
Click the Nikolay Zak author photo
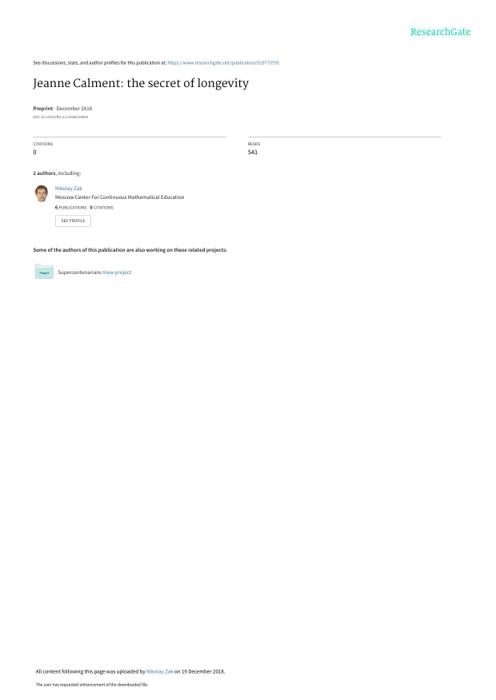tap(42, 194)
